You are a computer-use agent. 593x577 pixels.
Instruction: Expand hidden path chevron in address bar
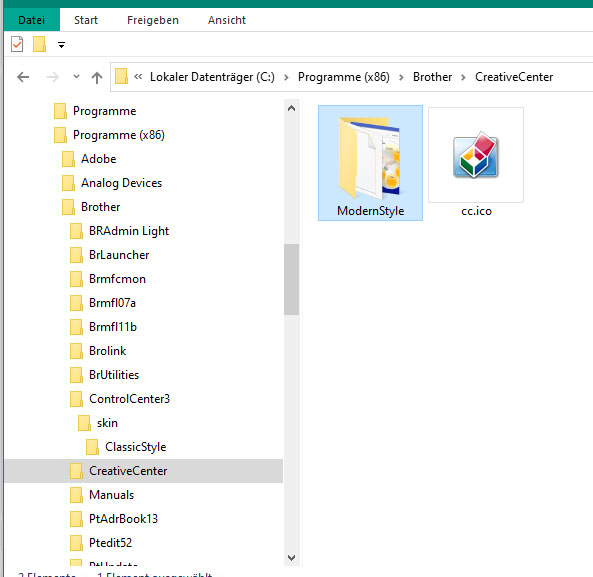click(x=138, y=77)
